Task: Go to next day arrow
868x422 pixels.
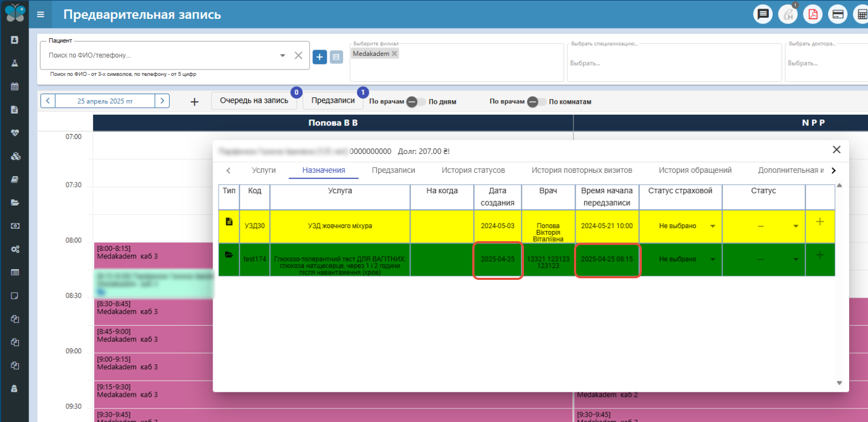Action: 162,101
